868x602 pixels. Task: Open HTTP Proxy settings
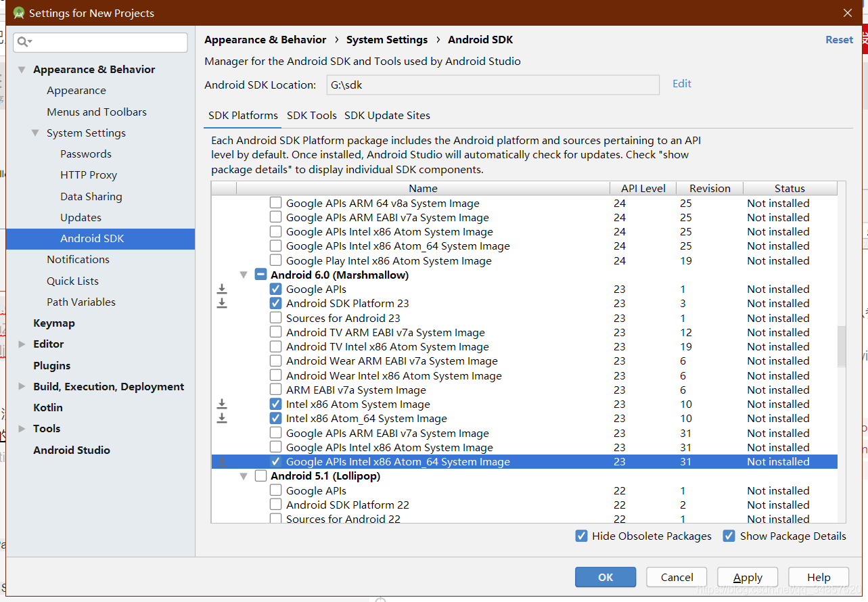(x=89, y=175)
